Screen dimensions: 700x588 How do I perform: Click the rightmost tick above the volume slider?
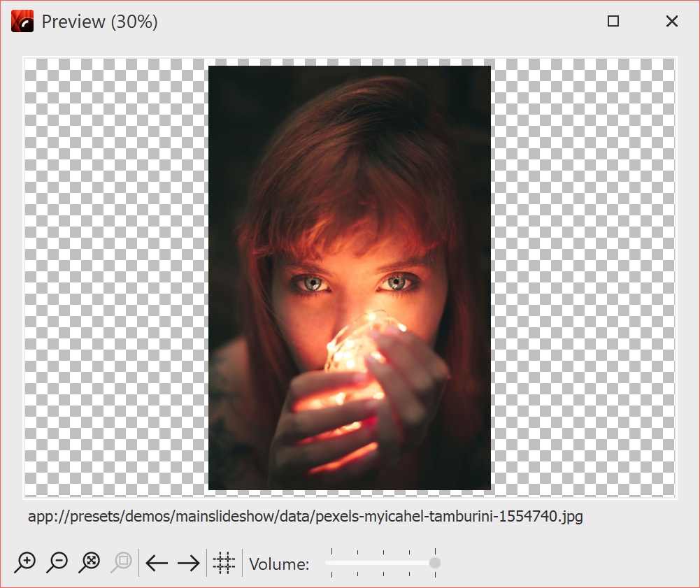click(x=435, y=552)
